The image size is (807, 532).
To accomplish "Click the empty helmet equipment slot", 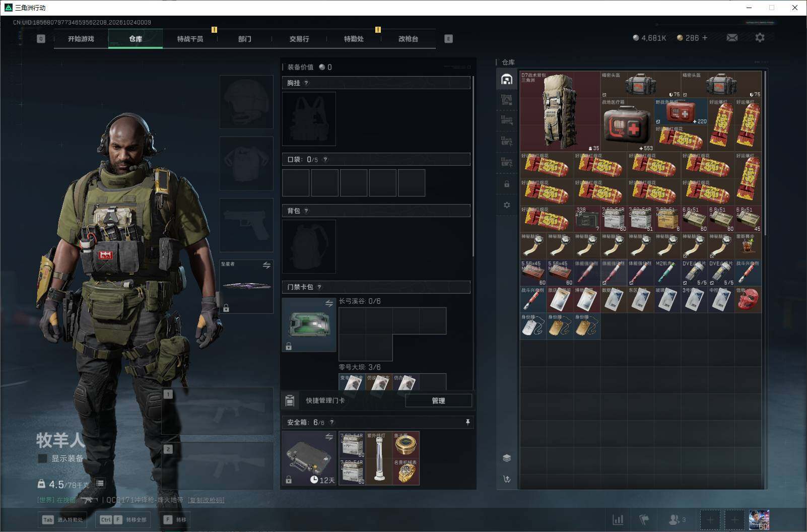I will (246, 102).
